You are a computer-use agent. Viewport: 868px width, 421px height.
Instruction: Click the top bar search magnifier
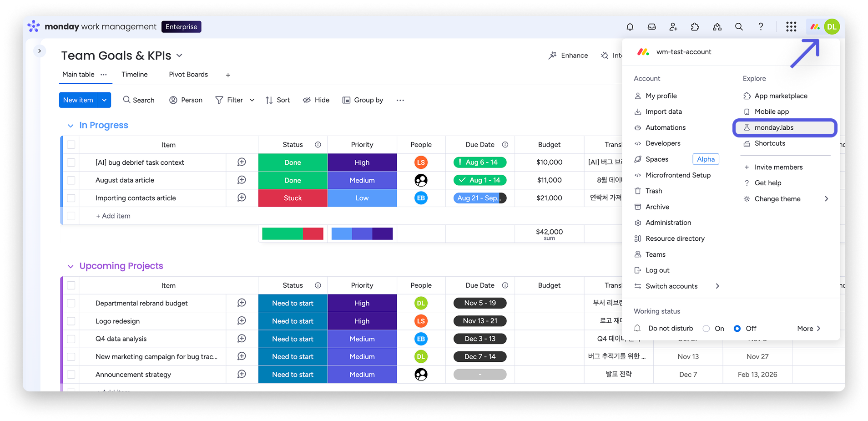(x=739, y=27)
